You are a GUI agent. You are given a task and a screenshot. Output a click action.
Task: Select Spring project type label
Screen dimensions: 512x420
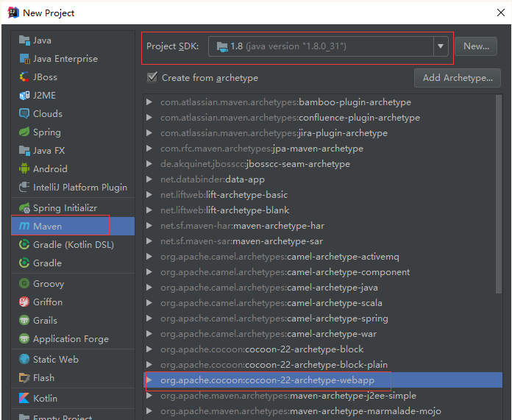click(x=47, y=132)
